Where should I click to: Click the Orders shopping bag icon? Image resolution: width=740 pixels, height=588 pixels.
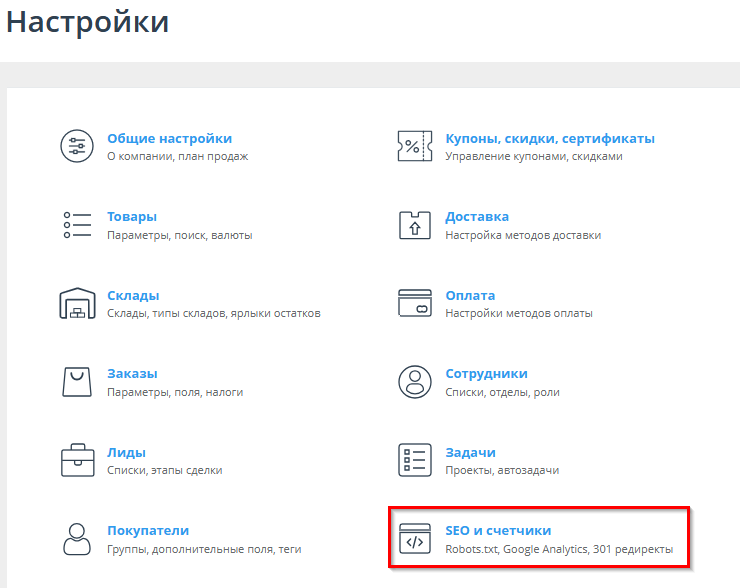pyautogui.click(x=77, y=382)
